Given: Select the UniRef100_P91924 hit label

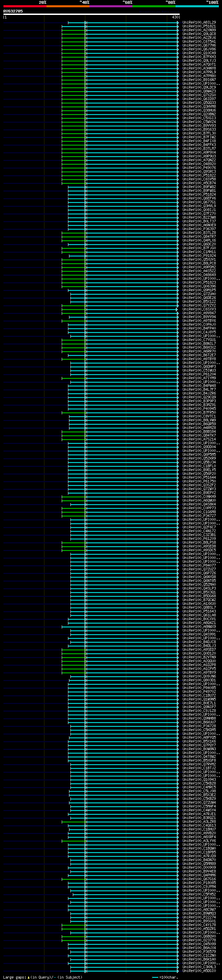Looking at the screenshot, I should click(x=199, y=256).
